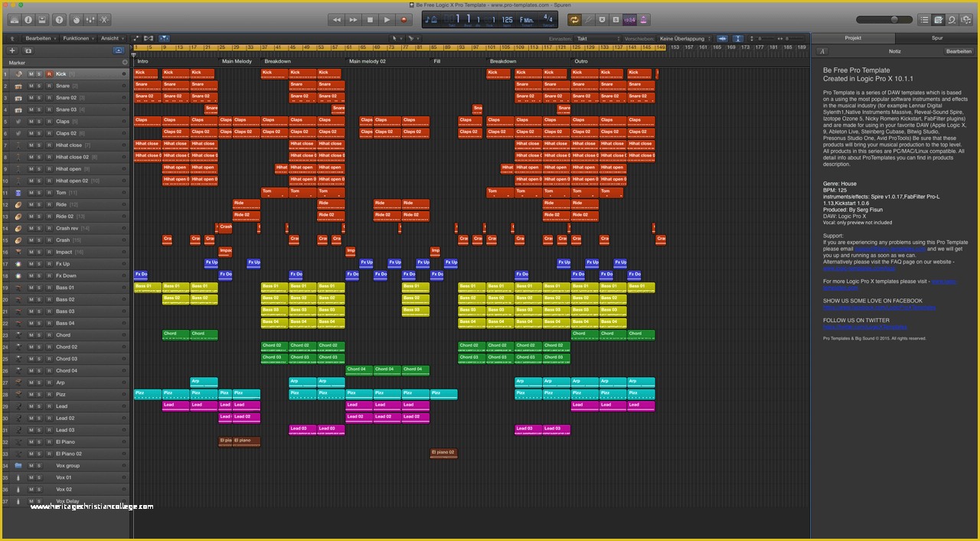This screenshot has width=980, height=541.
Task: Toggle the Flex show/hide icon
Action: click(149, 38)
